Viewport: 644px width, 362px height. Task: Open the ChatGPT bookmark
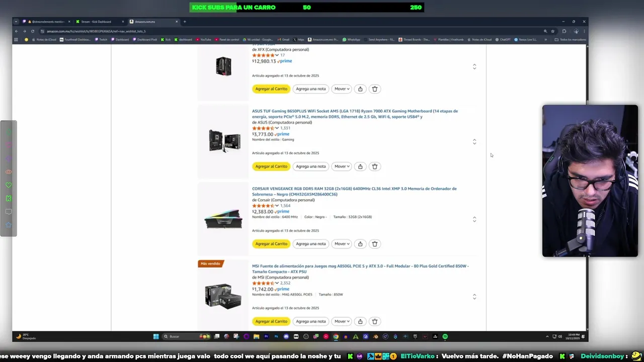tap(504, 40)
